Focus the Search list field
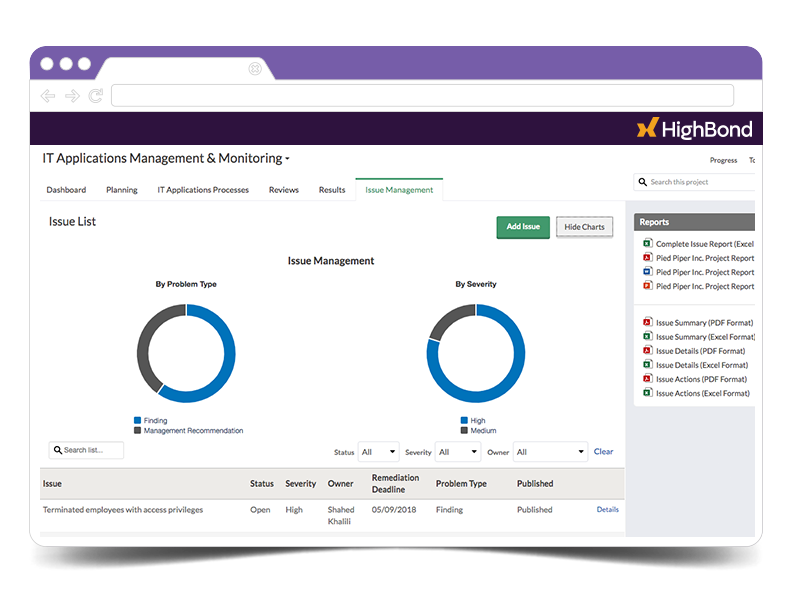This screenshot has height=600, width=800. (86, 450)
